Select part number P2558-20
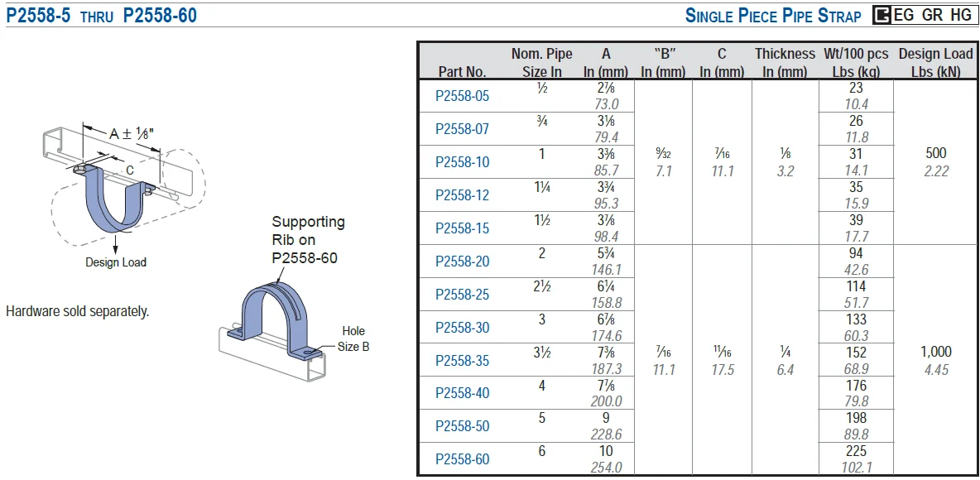980x480 pixels. [462, 262]
